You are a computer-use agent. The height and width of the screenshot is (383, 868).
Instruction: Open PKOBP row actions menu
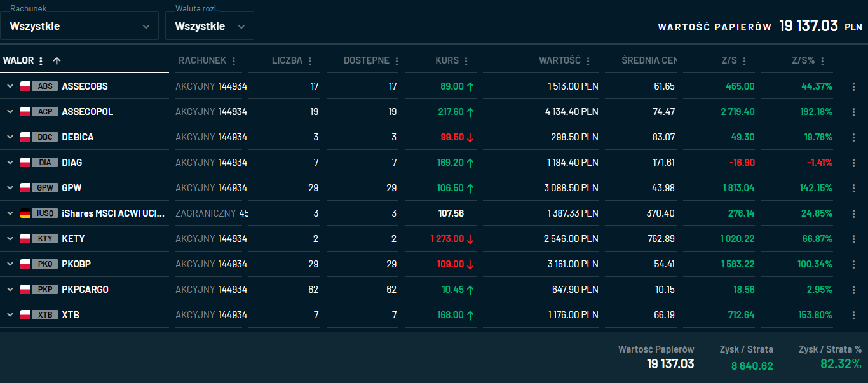(854, 264)
